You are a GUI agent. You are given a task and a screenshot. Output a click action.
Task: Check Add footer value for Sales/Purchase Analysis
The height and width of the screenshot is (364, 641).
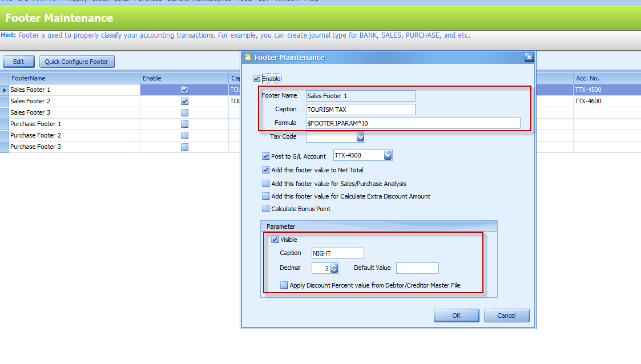point(266,184)
